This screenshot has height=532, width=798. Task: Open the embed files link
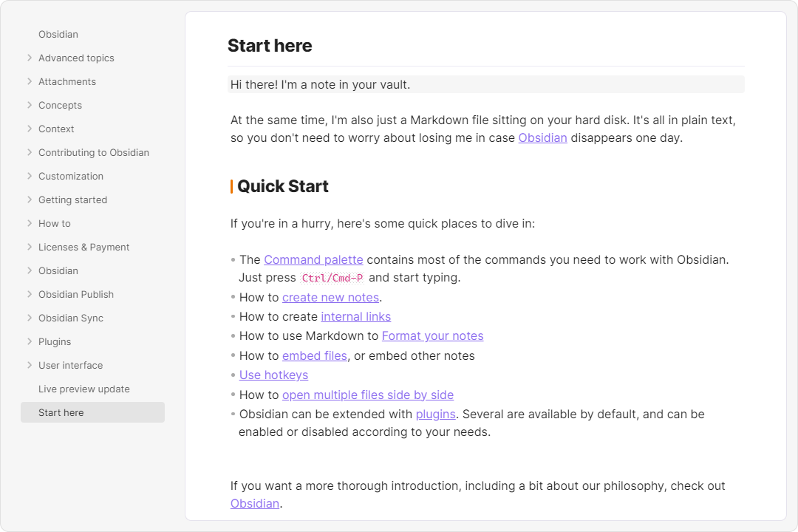315,356
